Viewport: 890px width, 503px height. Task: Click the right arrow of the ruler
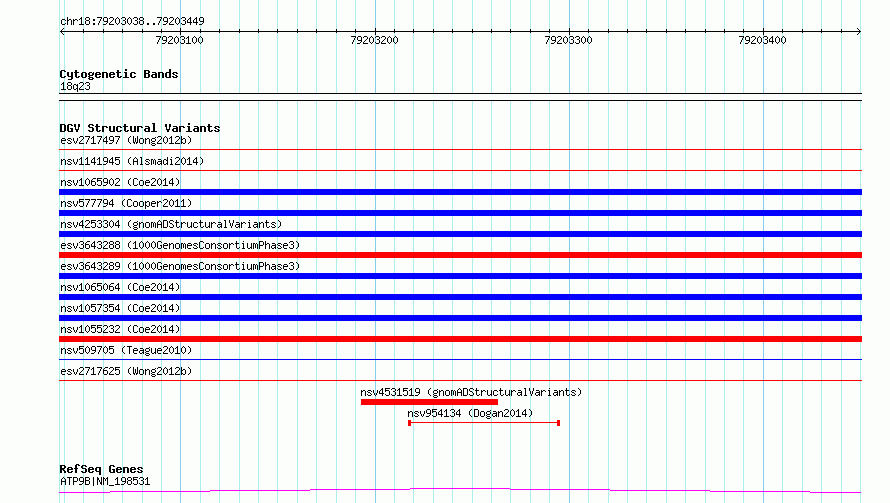[x=859, y=31]
